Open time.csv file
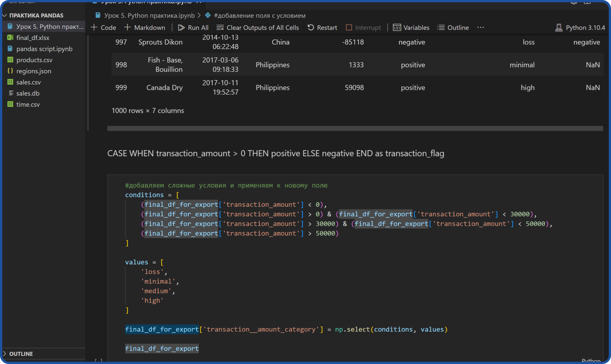This screenshot has height=364, width=611. (44, 104)
